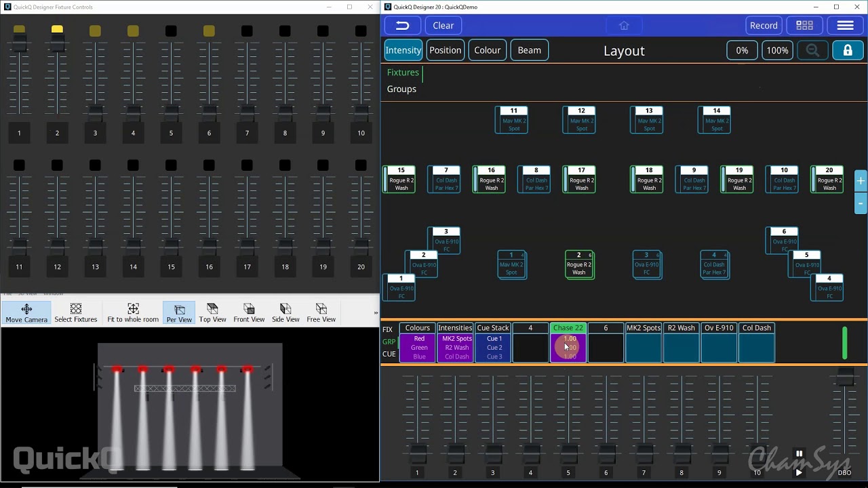868x488 pixels.
Task: Set intensity to 0%
Action: pos(742,50)
